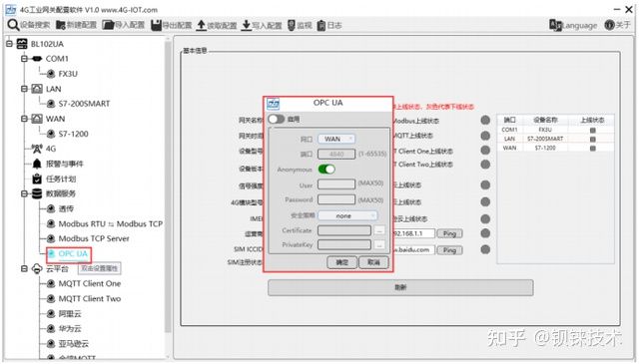Collapse the COM1 tree branch
This screenshot has width=639, height=364.
click(24, 59)
